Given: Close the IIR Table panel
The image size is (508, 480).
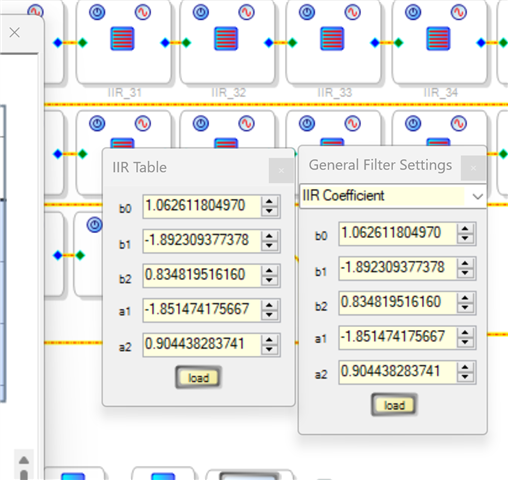Looking at the screenshot, I should pos(281,171).
